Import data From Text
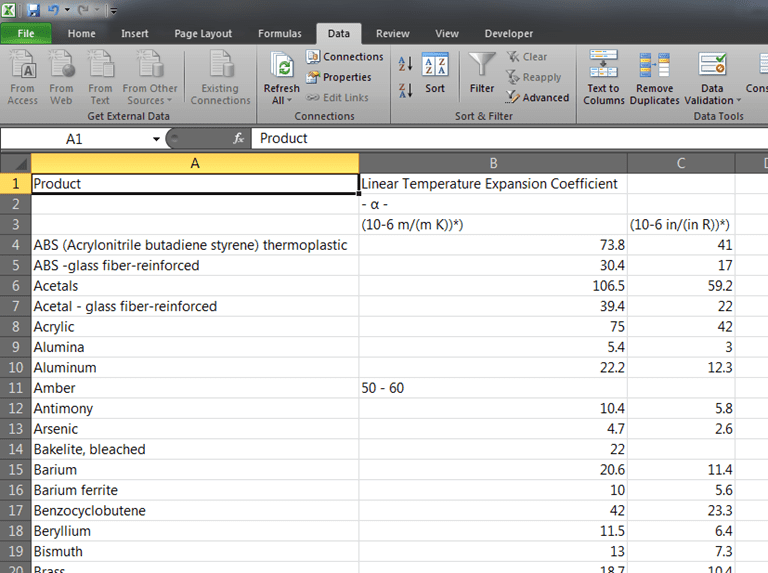768x573 pixels. point(100,77)
